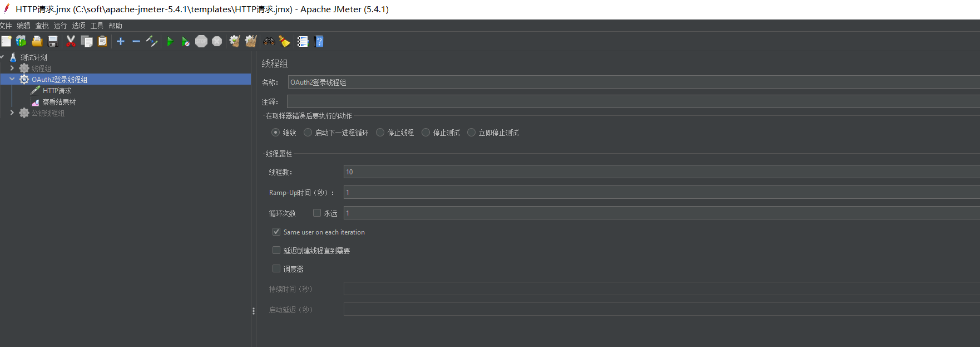
Task: Save the test plan with the floppy icon
Action: coord(53,41)
